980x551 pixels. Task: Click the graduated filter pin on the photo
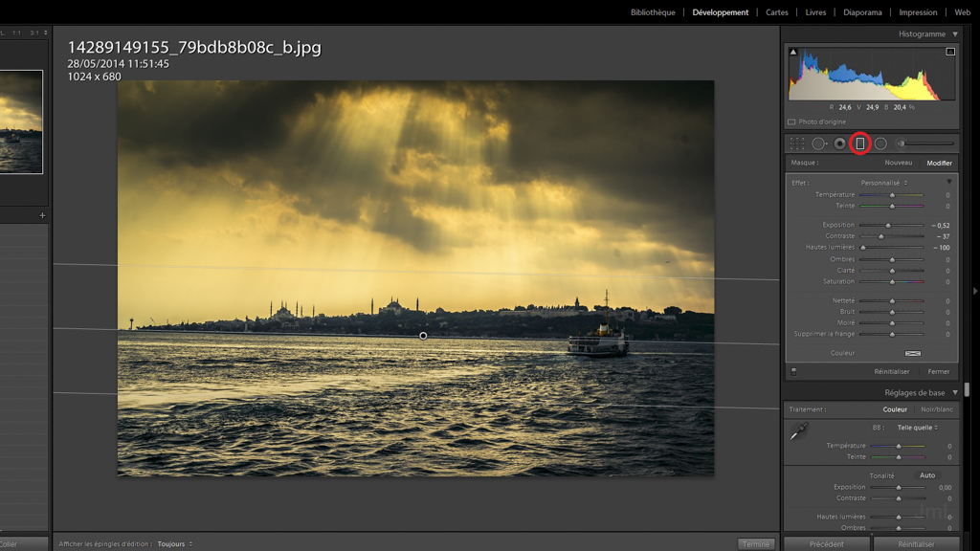pos(423,336)
